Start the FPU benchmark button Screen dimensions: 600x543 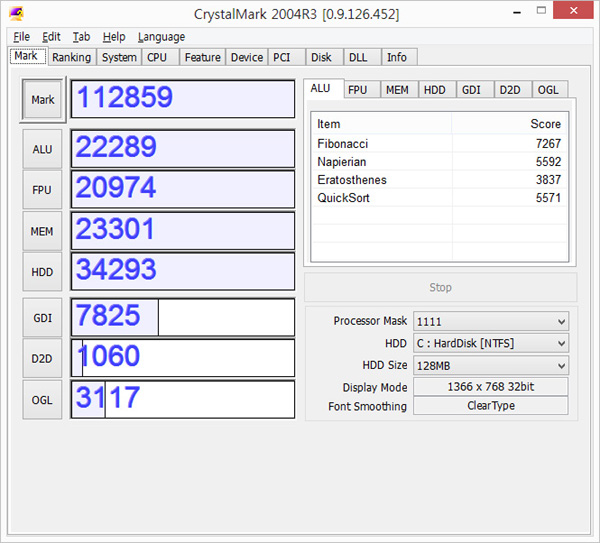(42, 190)
